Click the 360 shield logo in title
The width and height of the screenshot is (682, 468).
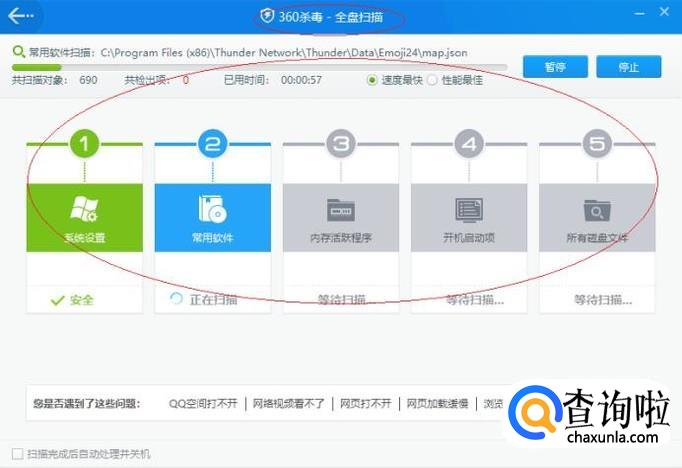(267, 17)
